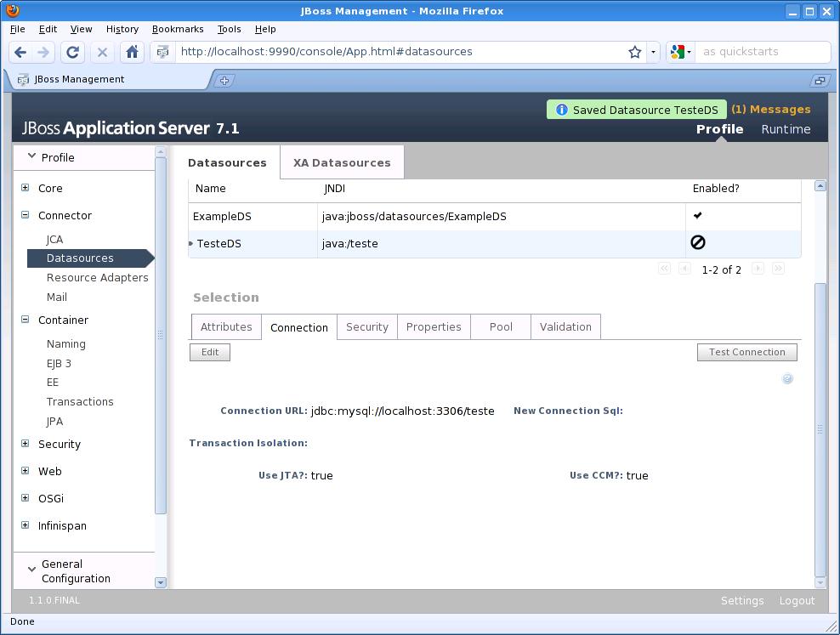840x635 pixels.
Task: Click sidebar scrollbar down arrow
Action: pyautogui.click(x=160, y=582)
